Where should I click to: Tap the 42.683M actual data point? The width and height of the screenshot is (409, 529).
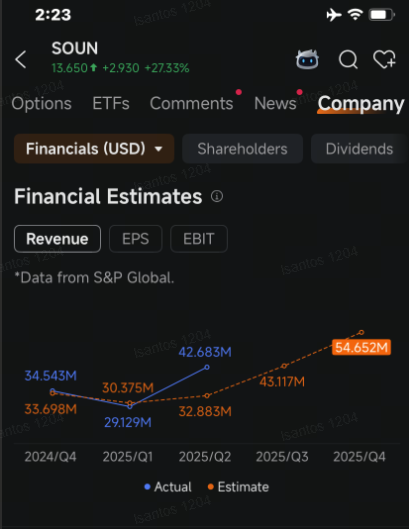[207, 367]
